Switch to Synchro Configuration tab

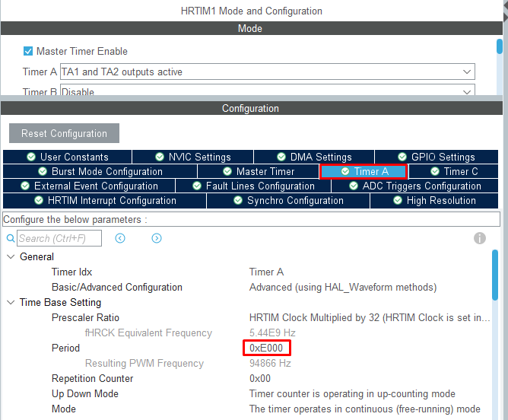click(x=288, y=201)
